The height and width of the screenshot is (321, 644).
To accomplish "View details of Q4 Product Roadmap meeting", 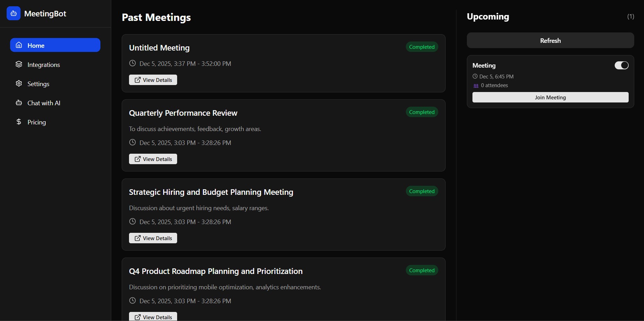I will coord(153,317).
